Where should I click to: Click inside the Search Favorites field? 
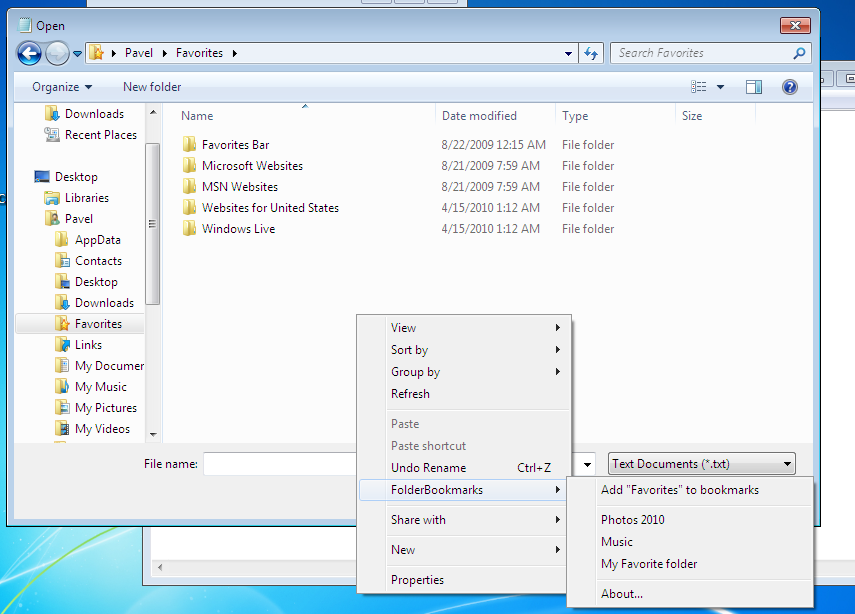[x=700, y=54]
